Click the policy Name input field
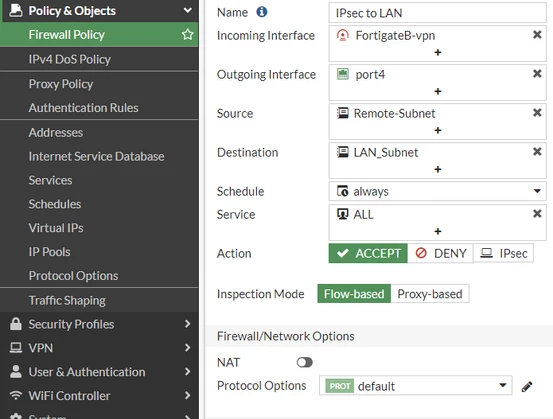The image size is (553, 419). (x=437, y=13)
